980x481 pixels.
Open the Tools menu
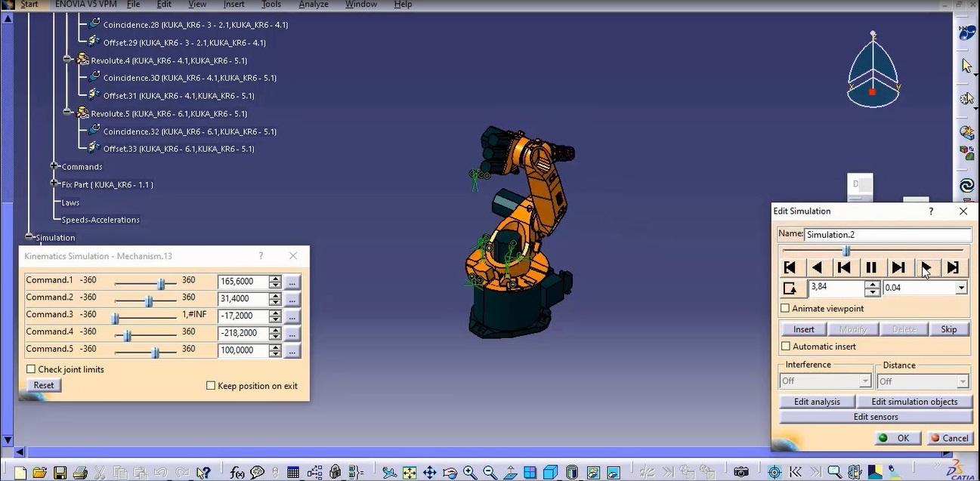[271, 5]
